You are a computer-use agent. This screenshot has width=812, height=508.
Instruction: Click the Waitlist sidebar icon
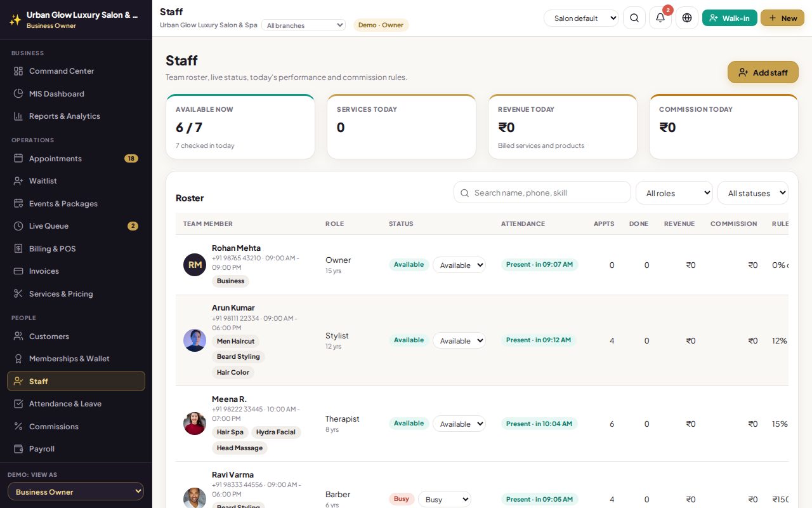18,181
